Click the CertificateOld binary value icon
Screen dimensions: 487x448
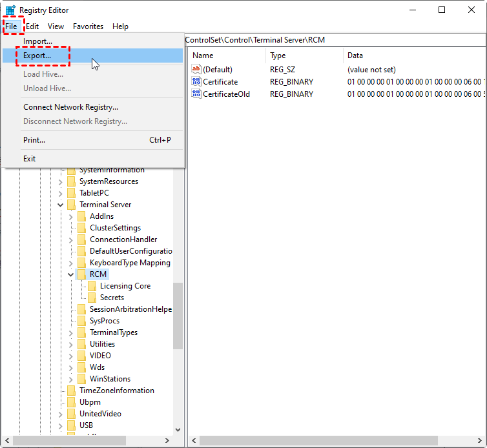[197, 94]
